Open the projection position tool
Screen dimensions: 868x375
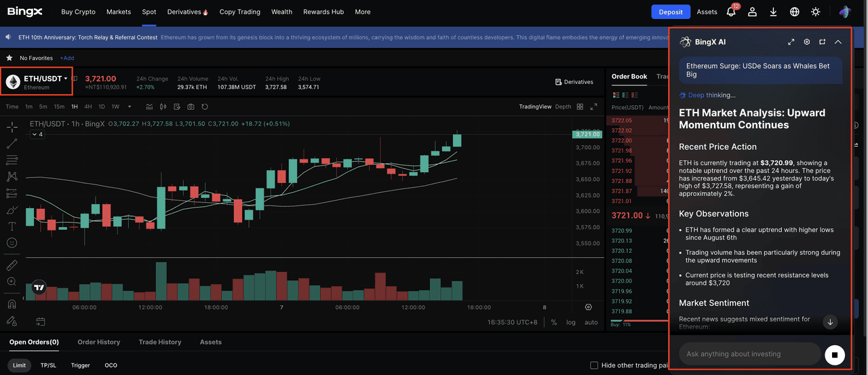pyautogui.click(x=12, y=193)
